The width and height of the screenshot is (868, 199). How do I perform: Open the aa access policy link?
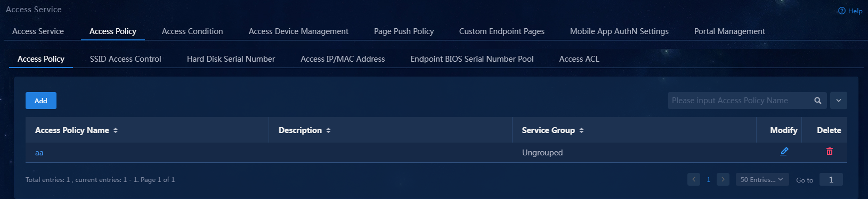point(39,153)
